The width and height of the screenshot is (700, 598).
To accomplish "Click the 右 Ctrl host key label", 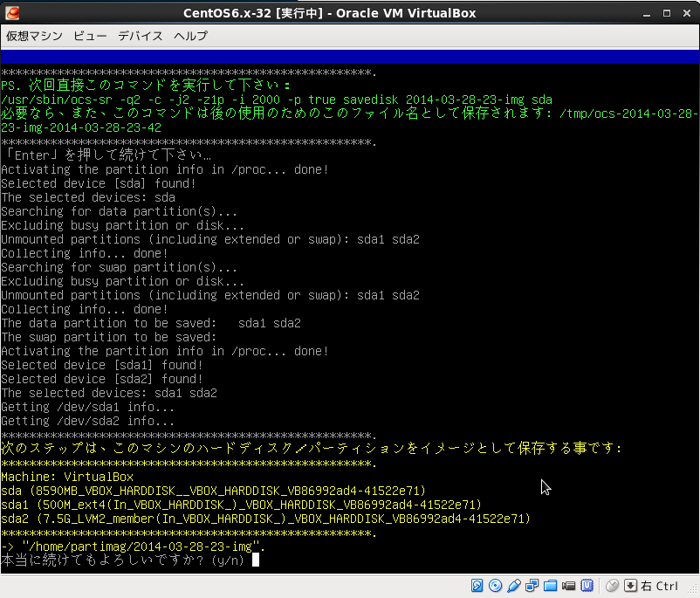I will coord(660,586).
